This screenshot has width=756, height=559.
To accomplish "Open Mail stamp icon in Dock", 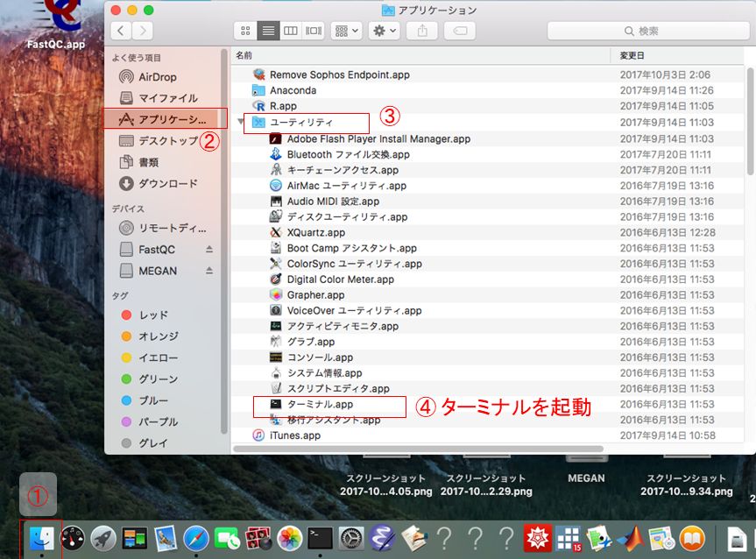I will [166, 538].
